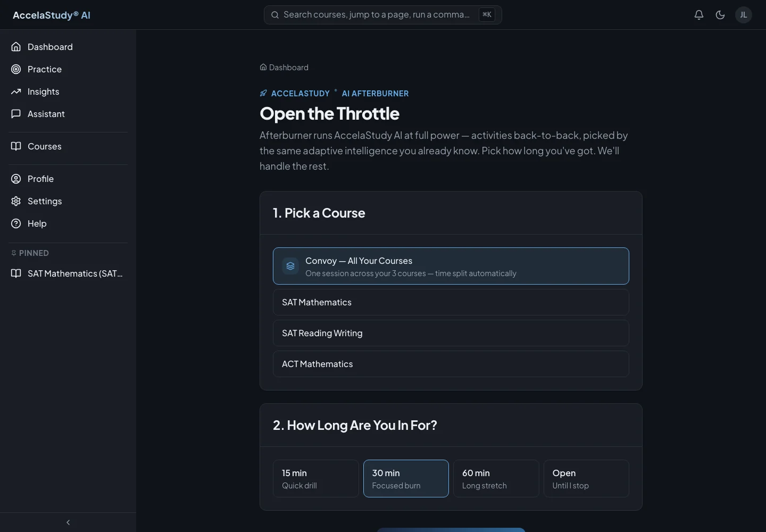This screenshot has height=532, width=766.
Task: Choose 30 min Focused burn
Action: point(406,479)
